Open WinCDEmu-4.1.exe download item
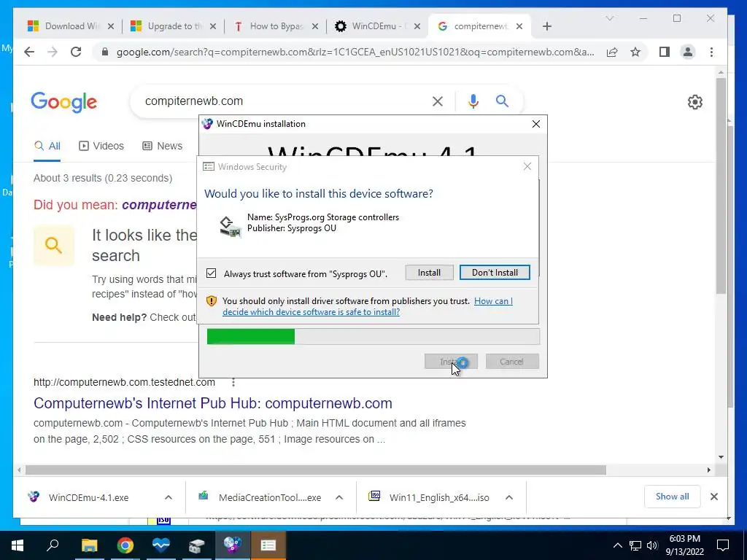Image resolution: width=747 pixels, height=560 pixels. tap(88, 497)
